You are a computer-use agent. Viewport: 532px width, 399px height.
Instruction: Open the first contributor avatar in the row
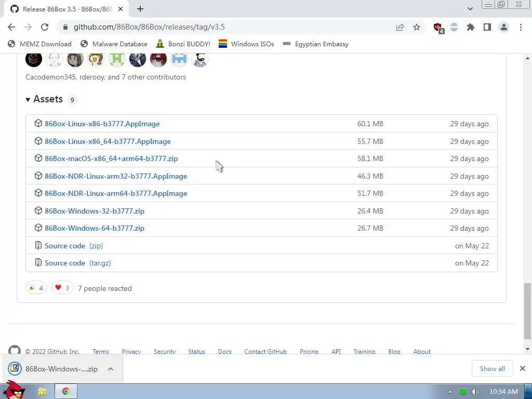click(x=34, y=59)
